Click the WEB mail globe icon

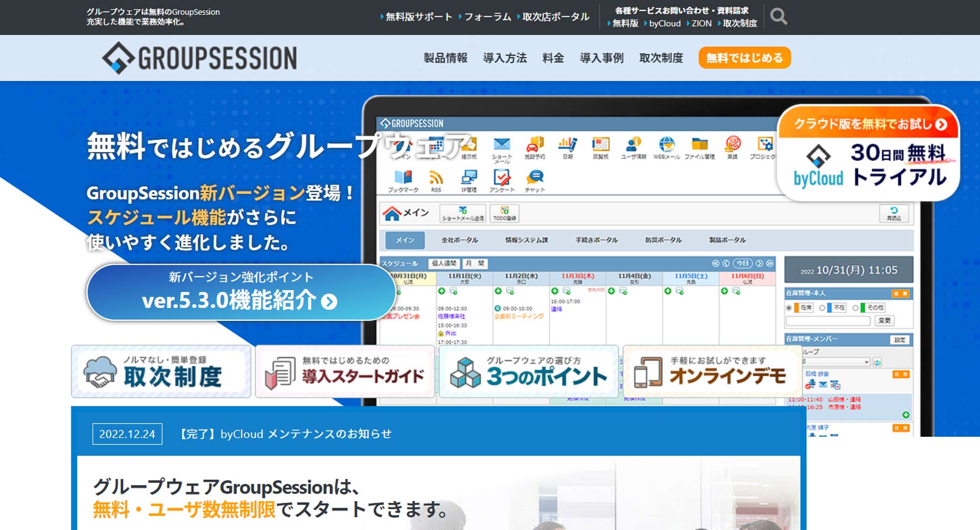(666, 145)
